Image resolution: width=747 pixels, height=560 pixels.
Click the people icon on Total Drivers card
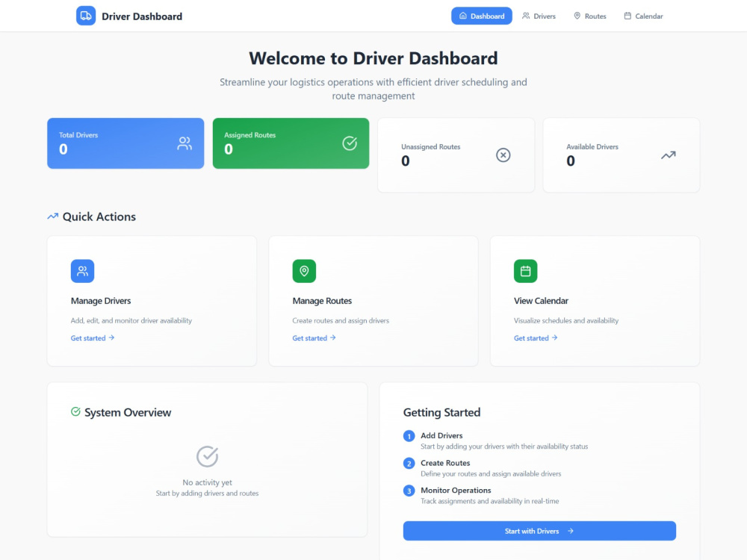pyautogui.click(x=185, y=143)
